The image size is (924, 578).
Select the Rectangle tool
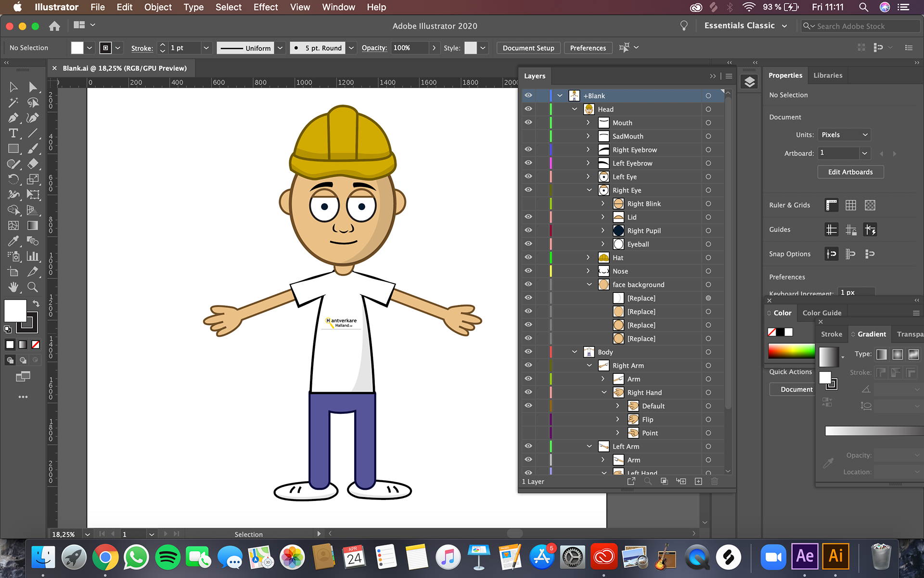13,149
